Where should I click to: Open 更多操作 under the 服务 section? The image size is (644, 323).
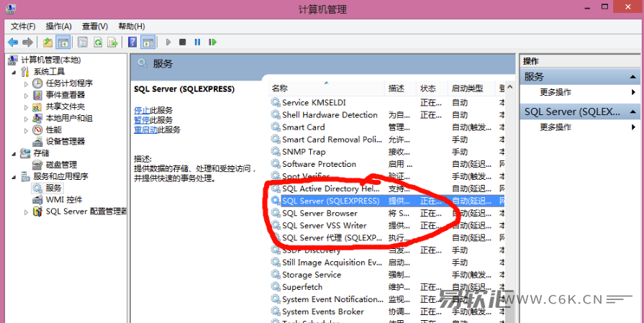pos(555,92)
